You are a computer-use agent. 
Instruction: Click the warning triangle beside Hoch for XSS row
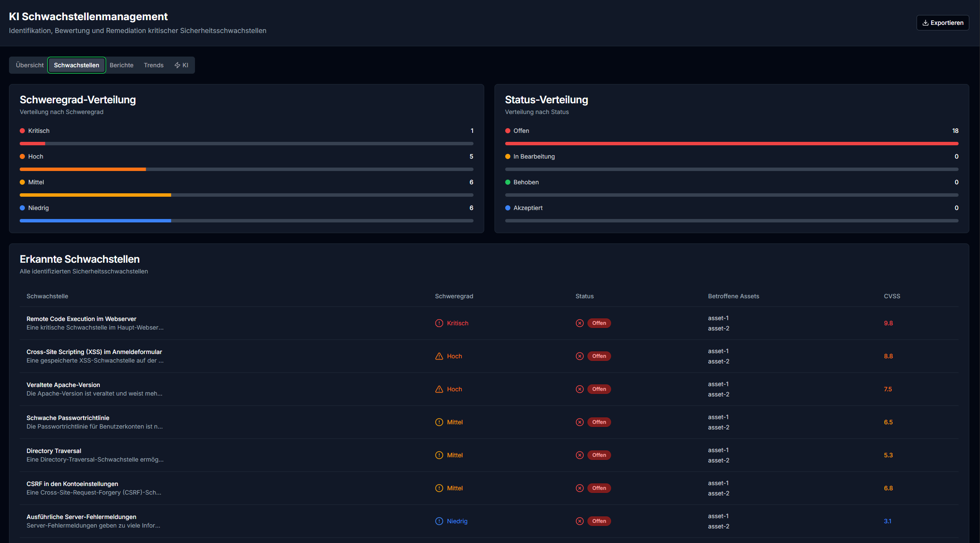439,356
